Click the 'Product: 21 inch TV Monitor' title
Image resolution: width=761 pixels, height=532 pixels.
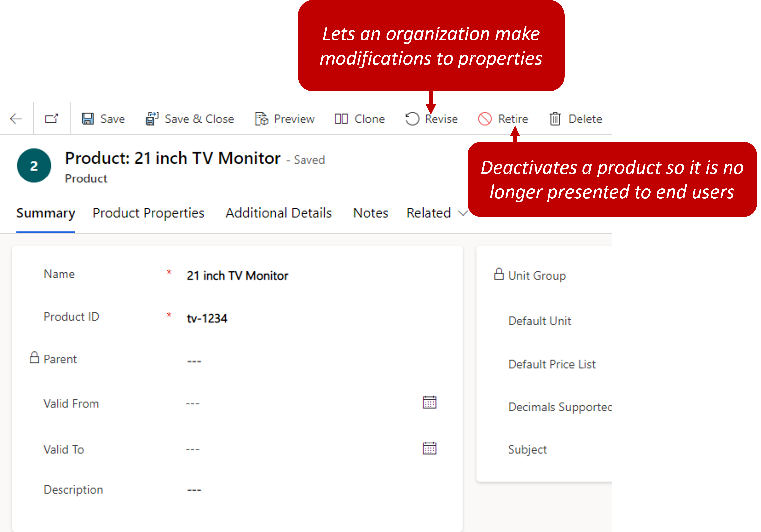[x=173, y=158]
